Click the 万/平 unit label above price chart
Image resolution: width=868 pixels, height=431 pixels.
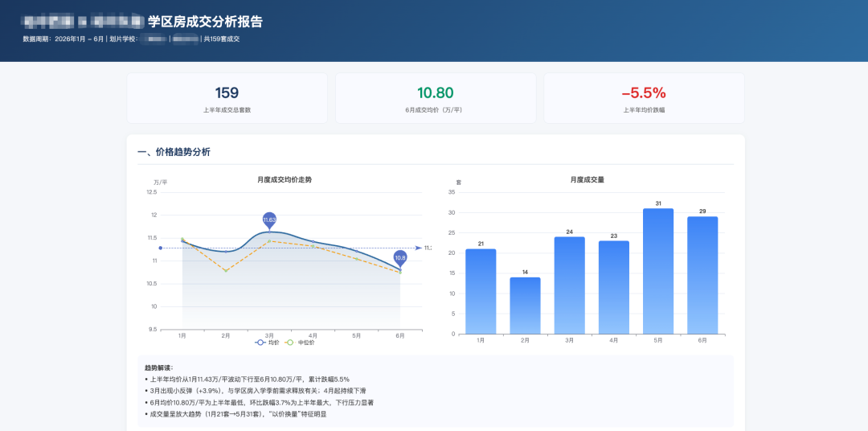[161, 183]
